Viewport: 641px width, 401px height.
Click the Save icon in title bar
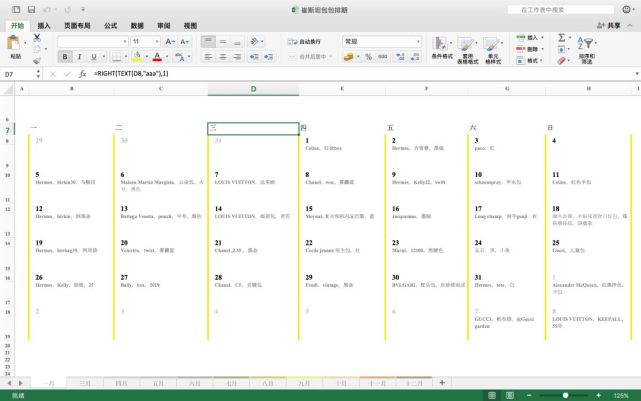click(31, 9)
